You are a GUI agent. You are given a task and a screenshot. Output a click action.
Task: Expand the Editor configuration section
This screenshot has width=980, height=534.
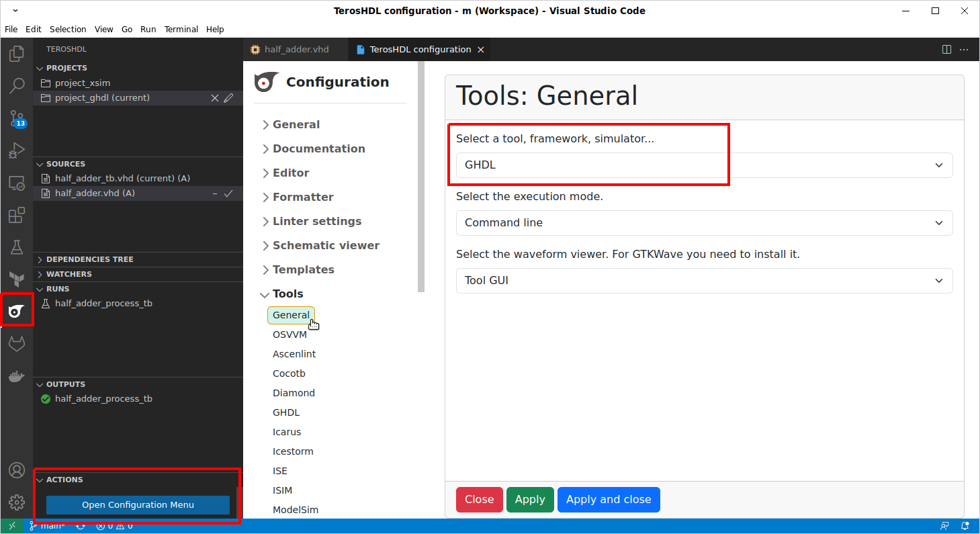coord(285,173)
